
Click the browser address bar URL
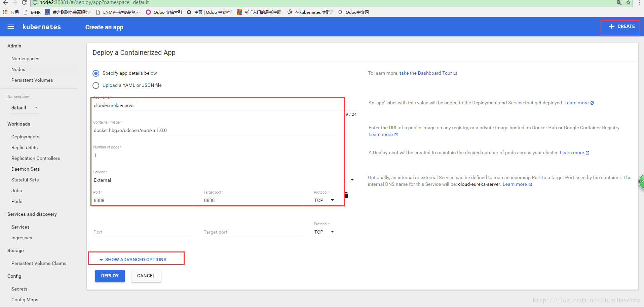(x=94, y=2)
